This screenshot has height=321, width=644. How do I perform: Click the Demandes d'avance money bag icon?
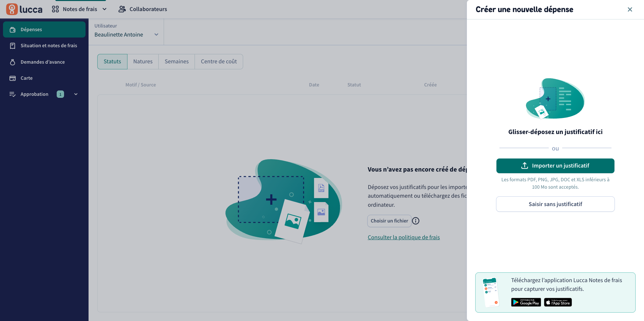13,62
